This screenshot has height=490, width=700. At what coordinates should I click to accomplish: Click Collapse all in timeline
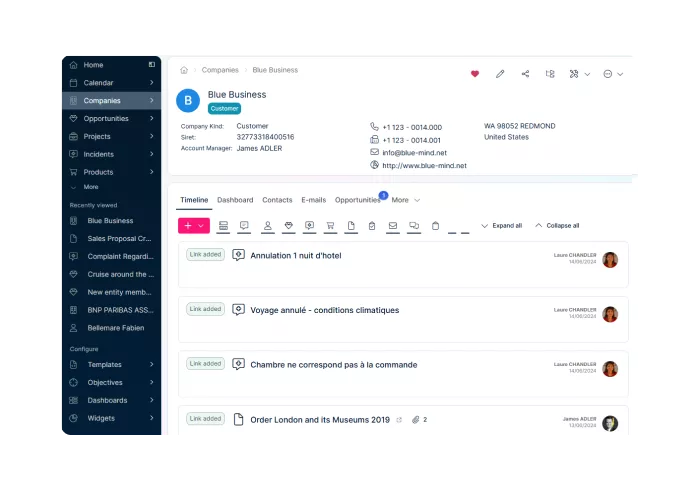coord(558,226)
